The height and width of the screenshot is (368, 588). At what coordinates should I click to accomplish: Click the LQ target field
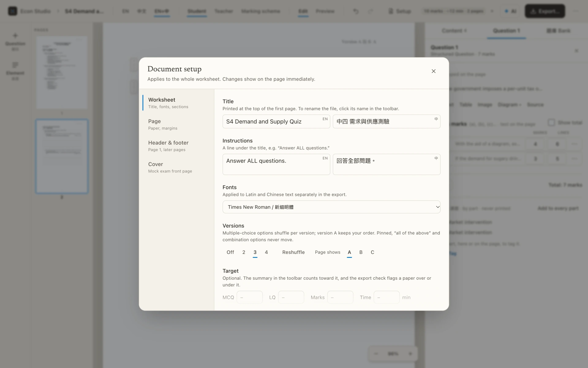[291, 297]
